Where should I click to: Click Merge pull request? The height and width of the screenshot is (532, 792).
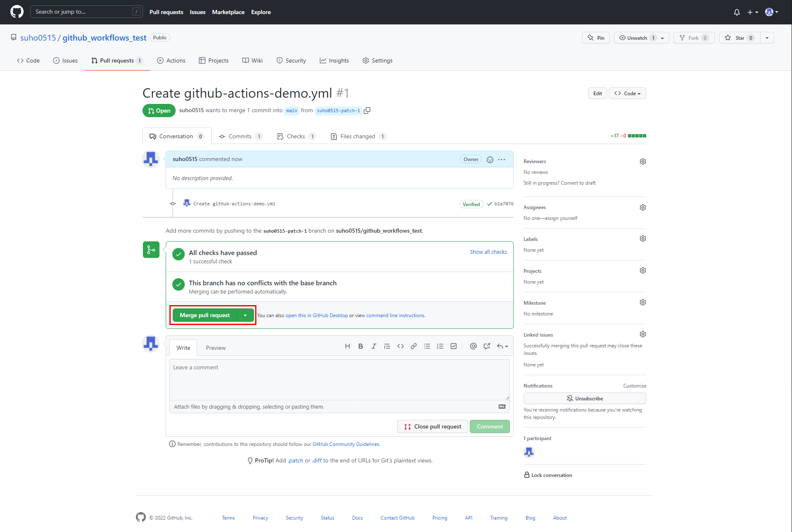coord(205,315)
